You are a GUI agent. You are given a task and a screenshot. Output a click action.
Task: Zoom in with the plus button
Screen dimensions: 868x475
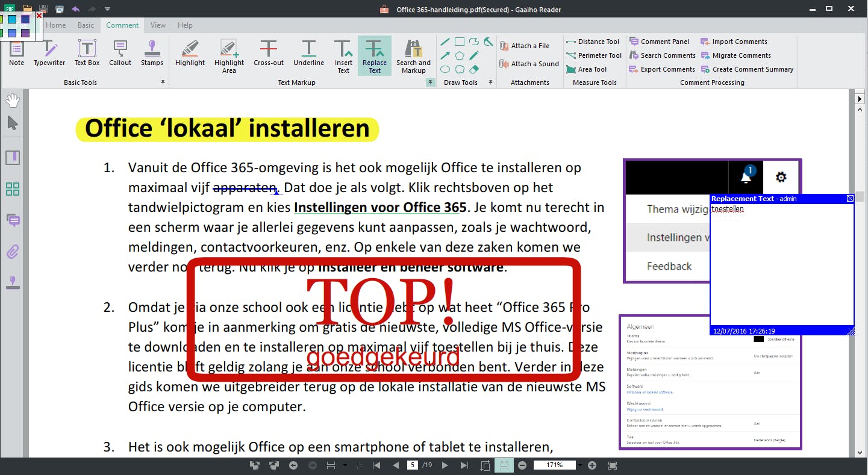pos(592,465)
